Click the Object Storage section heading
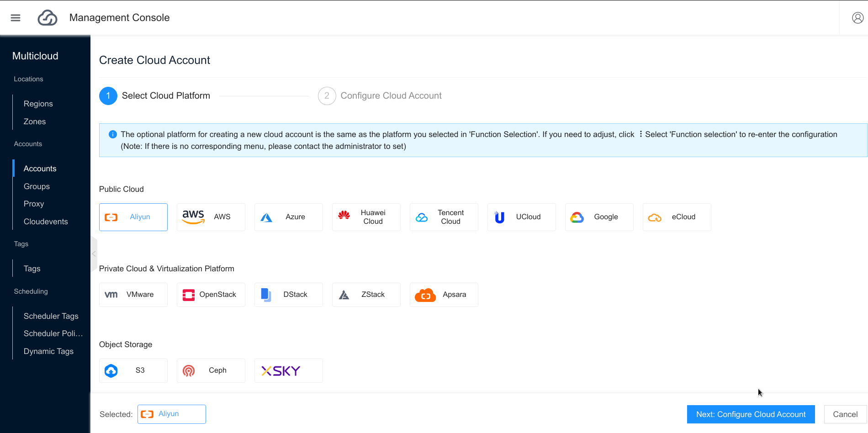Viewport: 868px width, 433px height. [126, 344]
